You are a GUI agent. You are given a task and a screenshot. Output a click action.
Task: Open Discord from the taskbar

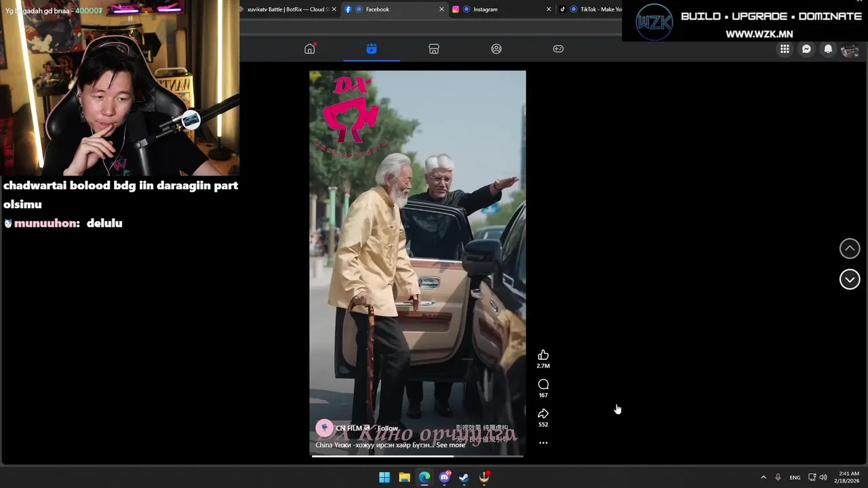(444, 477)
